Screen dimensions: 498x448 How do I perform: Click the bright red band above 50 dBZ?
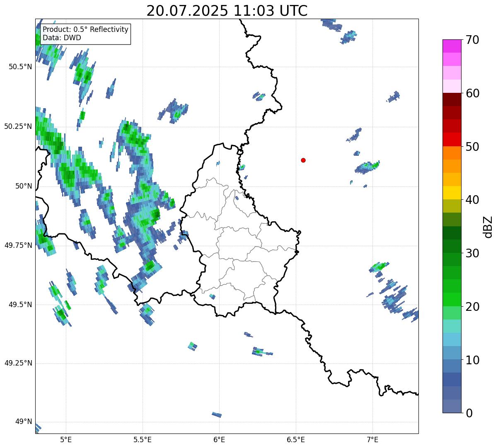click(452, 139)
